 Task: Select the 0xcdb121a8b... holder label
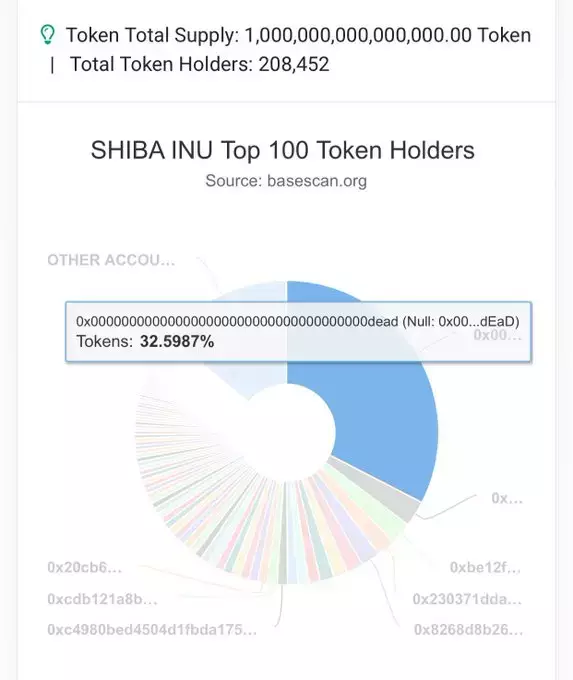click(x=102, y=599)
